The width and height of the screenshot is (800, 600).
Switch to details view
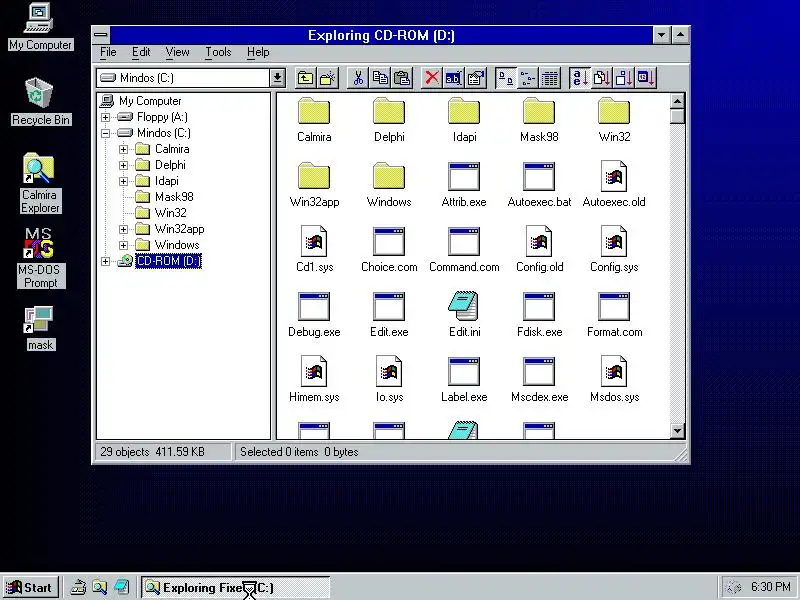click(x=549, y=78)
